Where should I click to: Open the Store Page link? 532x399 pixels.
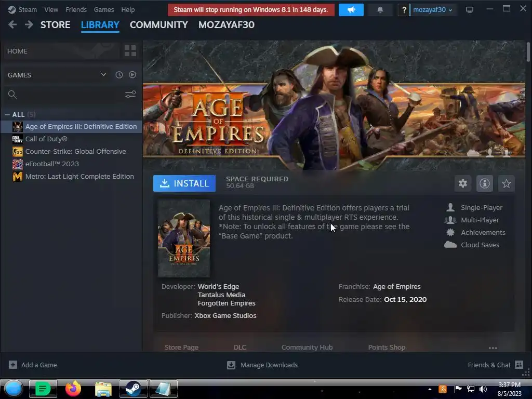[181, 347]
